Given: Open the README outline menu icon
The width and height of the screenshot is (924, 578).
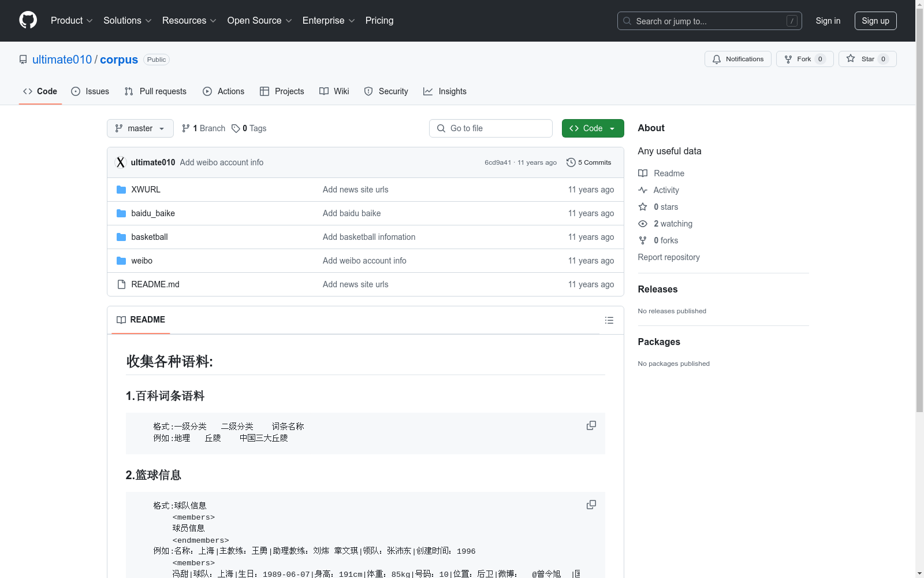Looking at the screenshot, I should [x=609, y=320].
